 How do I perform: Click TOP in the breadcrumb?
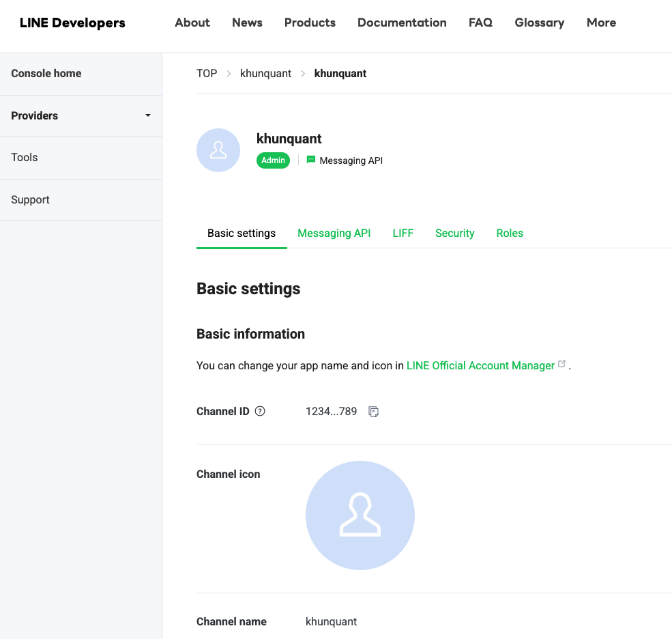(x=207, y=73)
